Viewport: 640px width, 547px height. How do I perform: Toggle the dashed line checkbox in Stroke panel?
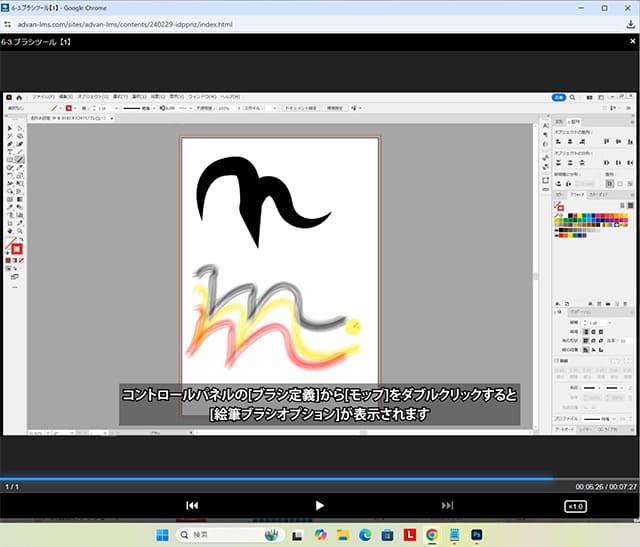(x=557, y=362)
